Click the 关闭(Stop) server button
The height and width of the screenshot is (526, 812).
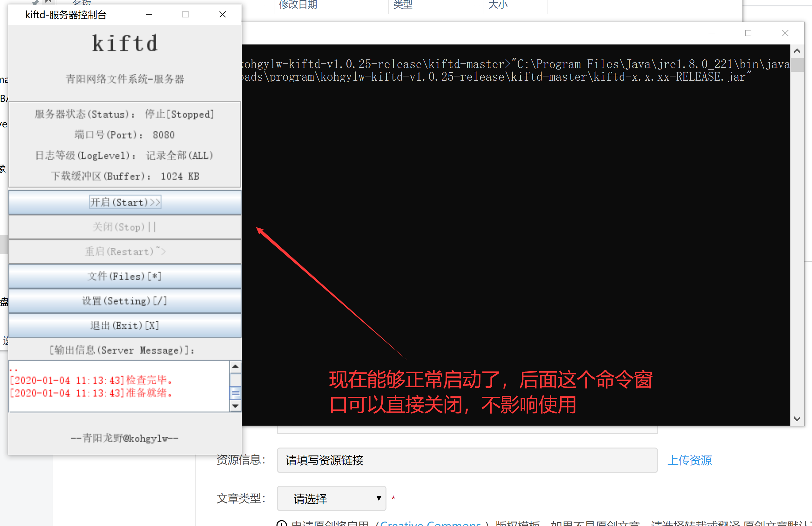pos(125,227)
